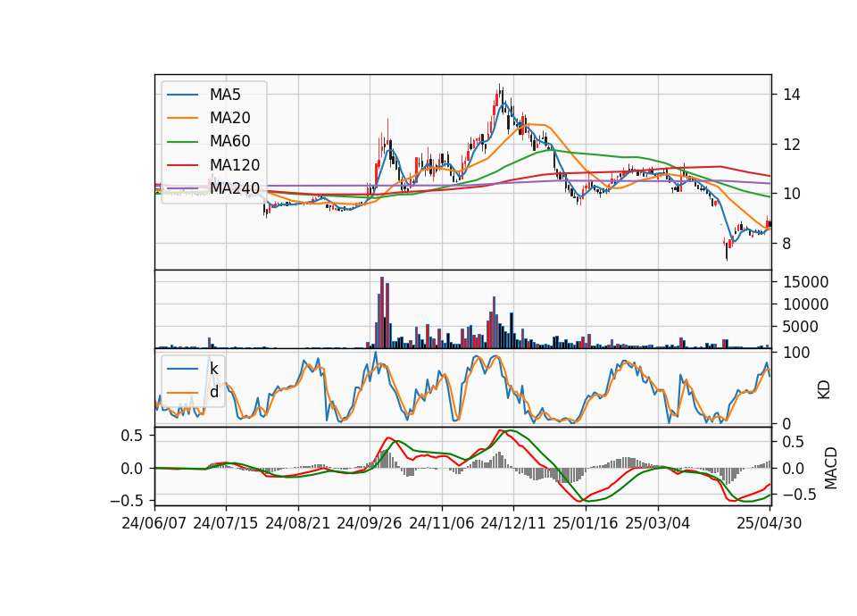Click the k legend label in KD panel
Screen dimensions: 857x616
[213, 369]
